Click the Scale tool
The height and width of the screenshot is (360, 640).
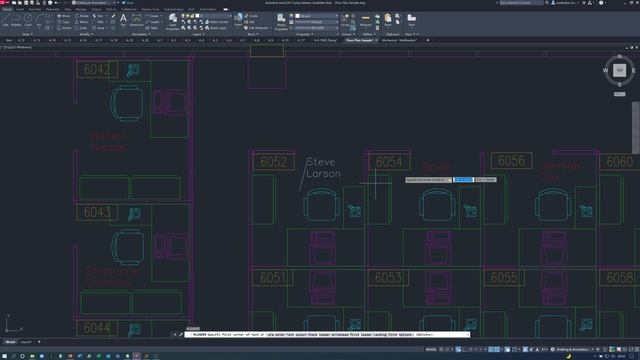click(x=81, y=28)
